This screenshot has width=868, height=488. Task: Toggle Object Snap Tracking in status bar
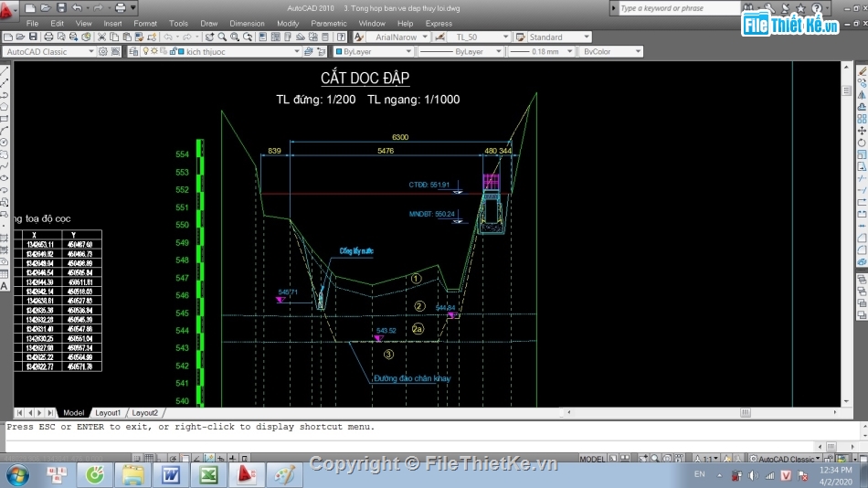(196, 459)
